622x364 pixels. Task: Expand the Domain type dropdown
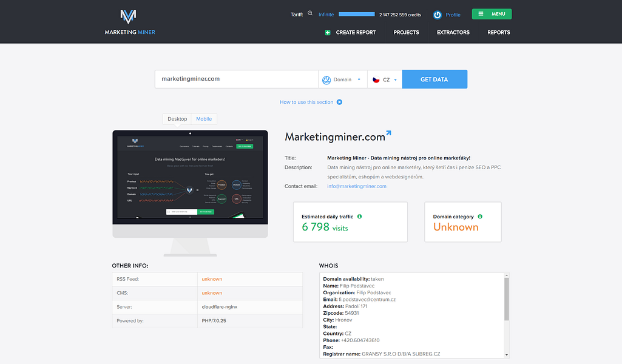[x=358, y=79]
